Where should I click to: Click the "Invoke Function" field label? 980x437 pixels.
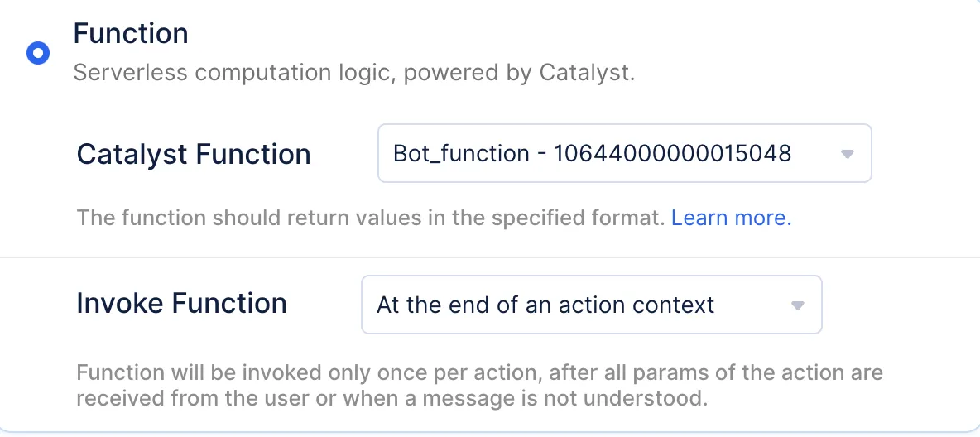coord(181,304)
